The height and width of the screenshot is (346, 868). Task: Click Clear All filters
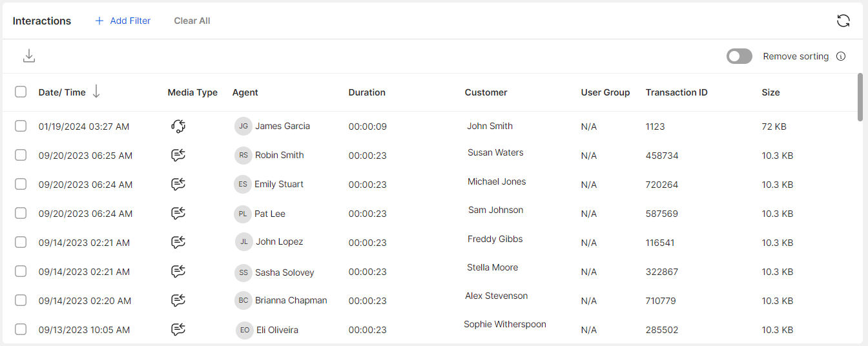click(192, 21)
